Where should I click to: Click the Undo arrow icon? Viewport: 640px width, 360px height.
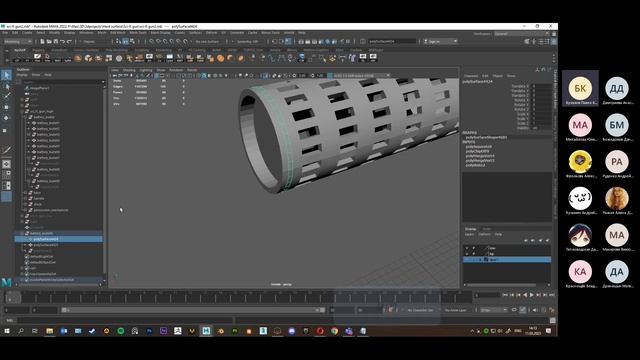pos(62,41)
